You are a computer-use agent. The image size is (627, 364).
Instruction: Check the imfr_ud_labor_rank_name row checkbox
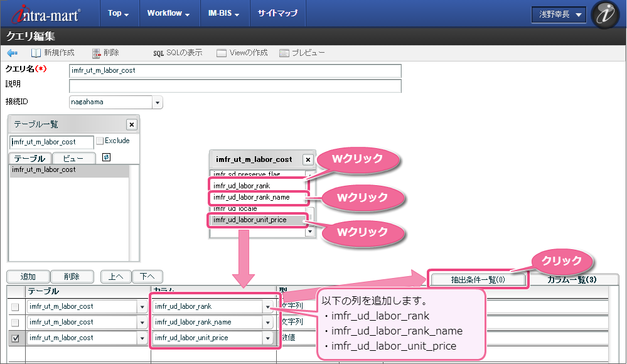click(15, 323)
